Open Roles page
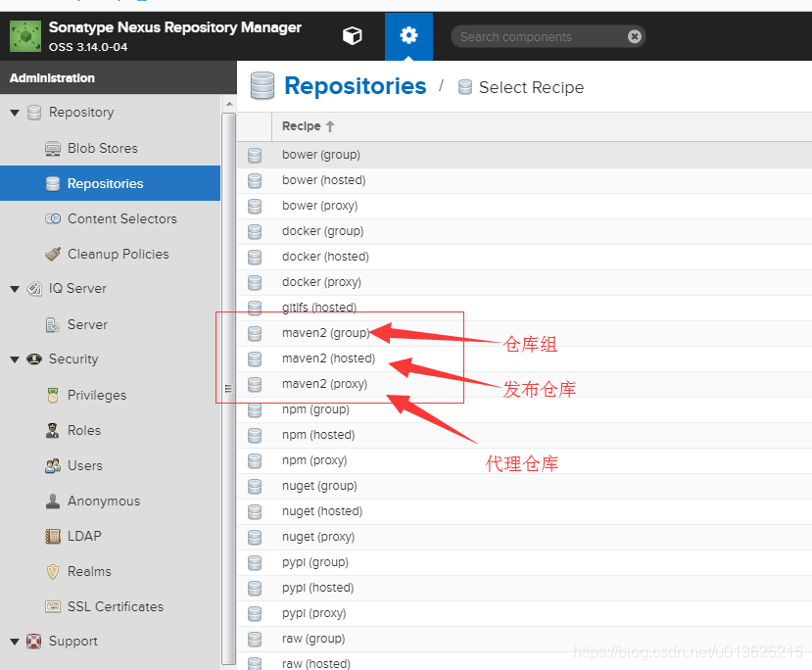This screenshot has width=812, height=670. pos(84,430)
